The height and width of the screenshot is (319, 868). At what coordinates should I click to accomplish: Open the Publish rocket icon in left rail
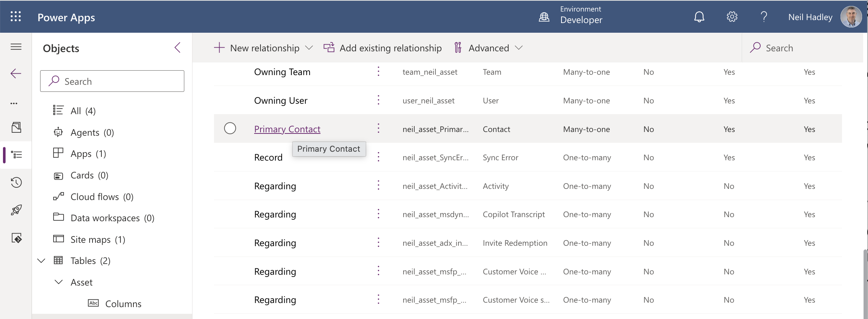point(16,210)
